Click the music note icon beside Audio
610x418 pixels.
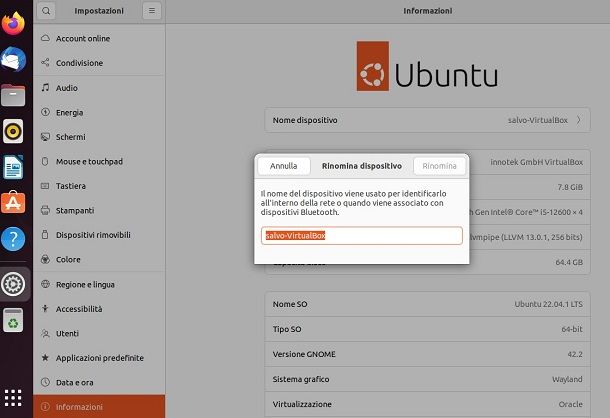[x=46, y=88]
